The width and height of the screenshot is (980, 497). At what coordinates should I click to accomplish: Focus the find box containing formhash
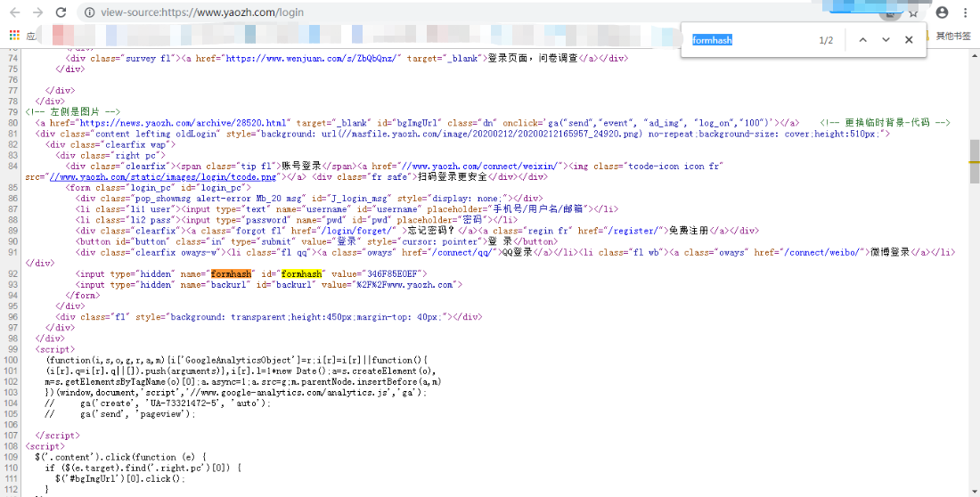pos(750,40)
